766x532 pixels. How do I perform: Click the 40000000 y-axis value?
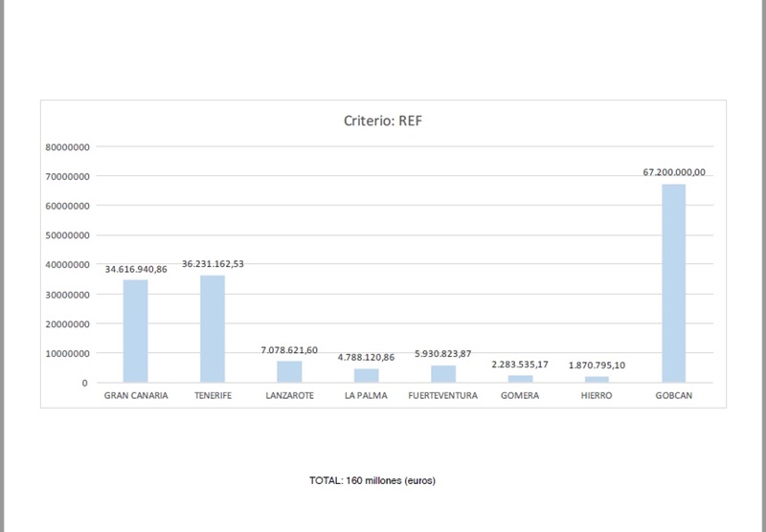[x=68, y=265]
